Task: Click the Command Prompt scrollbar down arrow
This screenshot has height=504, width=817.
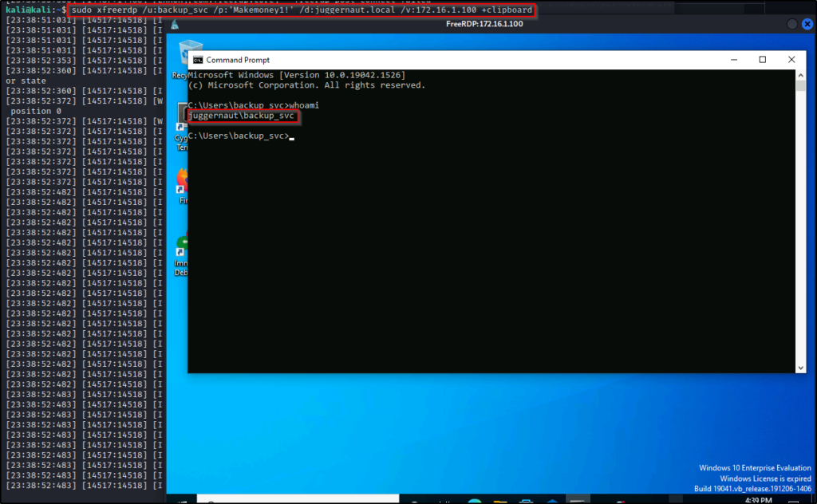Action: [800, 368]
